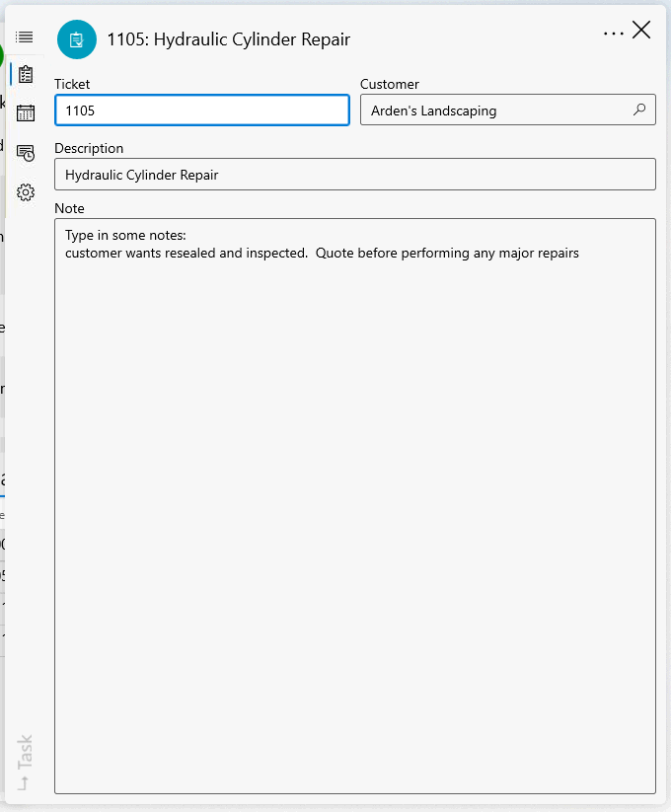Close the ticket 1105 panel
Viewport: 671px width, 812px height.
click(x=641, y=31)
